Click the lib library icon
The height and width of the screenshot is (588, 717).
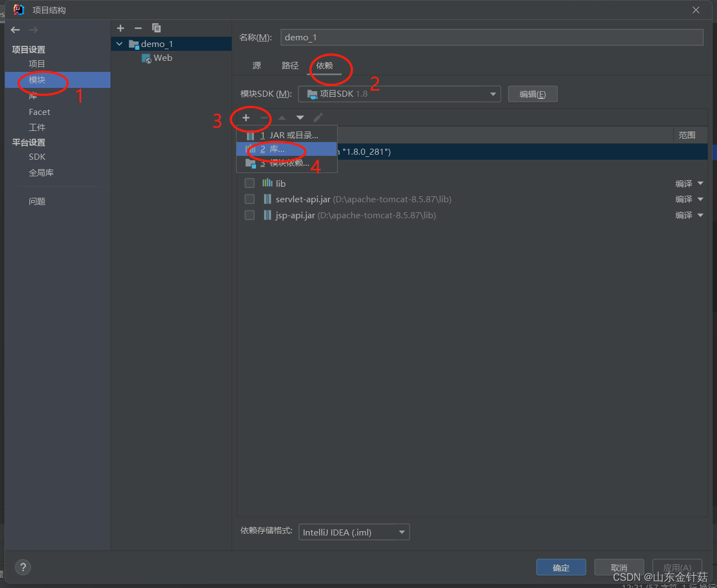268,183
